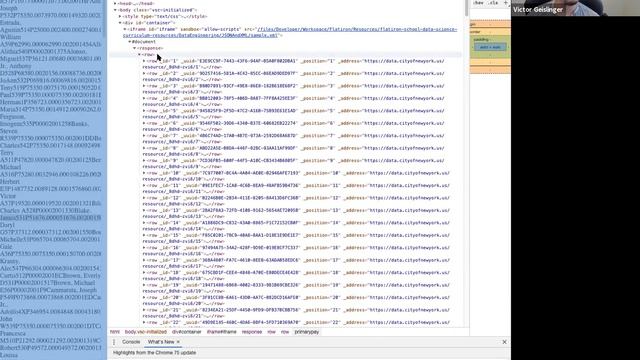The image size is (640, 360).
Task: Click the auto x auto content box
Action: [x=490, y=47]
